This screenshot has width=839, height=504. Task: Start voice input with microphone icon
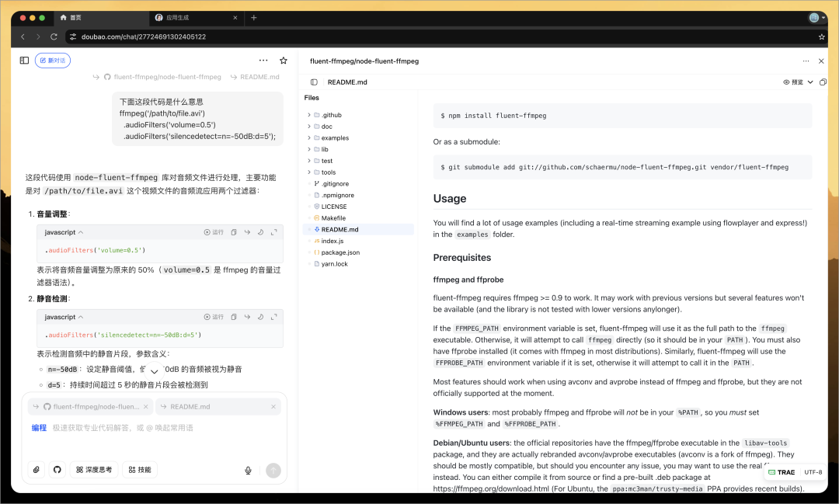coord(249,471)
